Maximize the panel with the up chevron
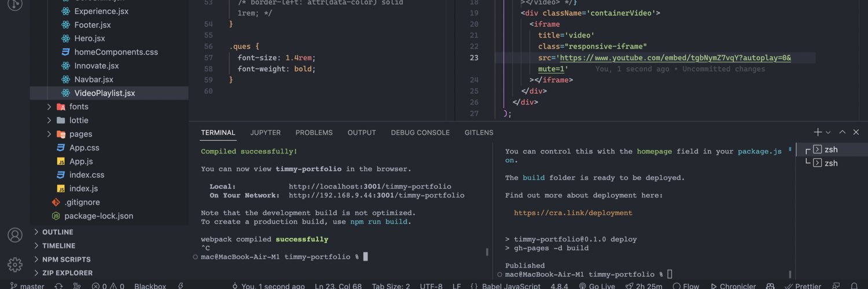Screen dimensions: 868x289 click(843, 133)
